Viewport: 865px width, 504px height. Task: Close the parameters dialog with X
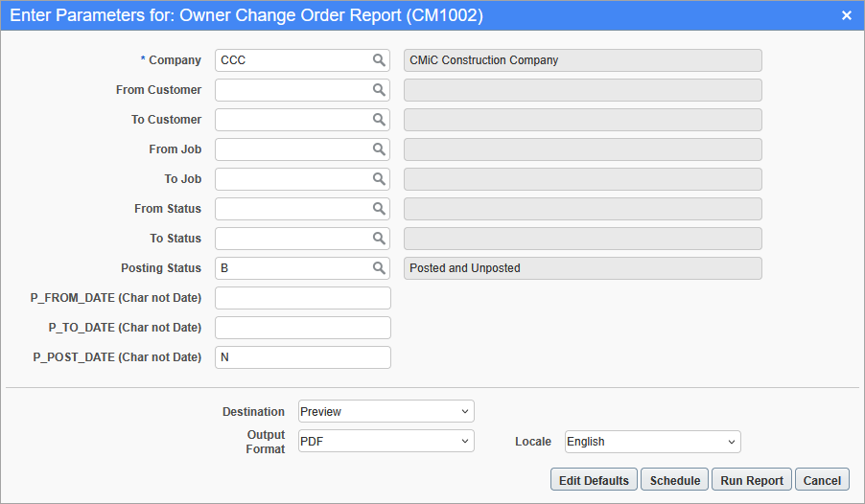[847, 15]
